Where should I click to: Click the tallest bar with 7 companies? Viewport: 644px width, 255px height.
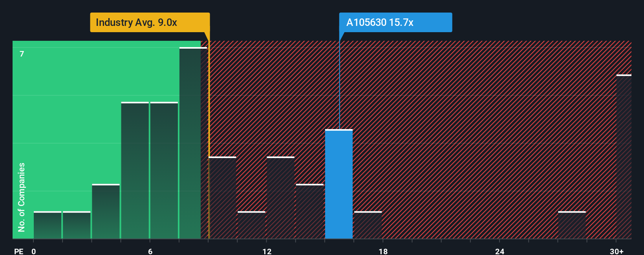[x=193, y=143]
